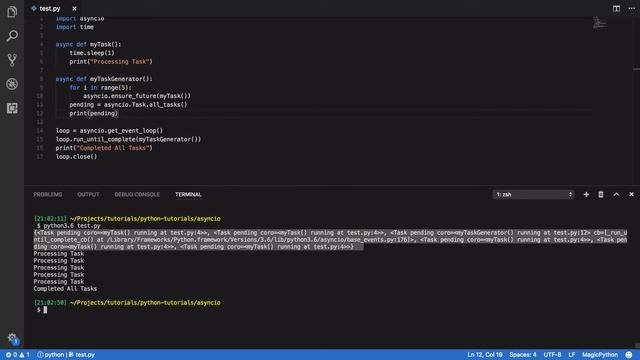Select the test.py editor tab
The image size is (640, 360).
tap(50, 9)
